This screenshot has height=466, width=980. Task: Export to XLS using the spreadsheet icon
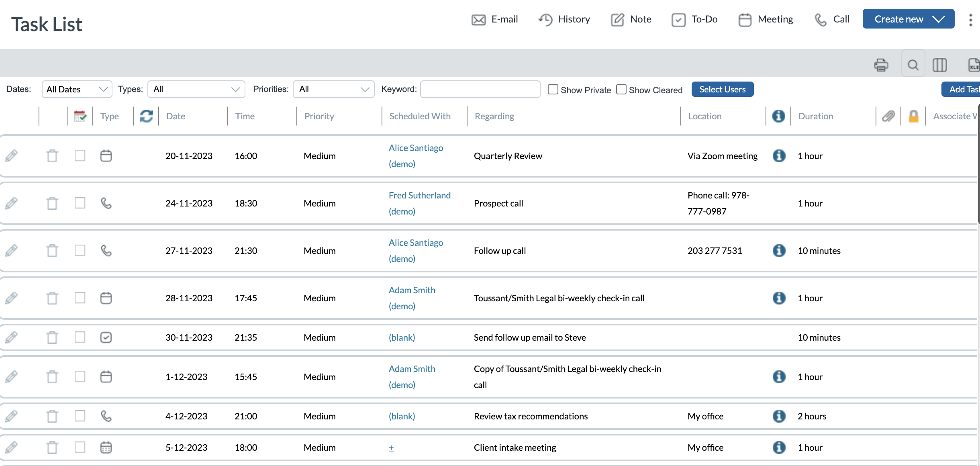click(974, 65)
